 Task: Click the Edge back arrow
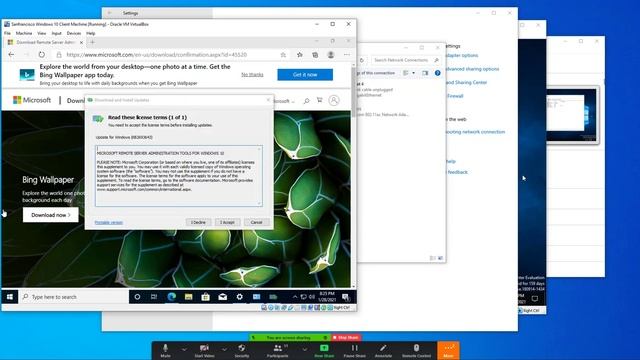(x=11, y=55)
